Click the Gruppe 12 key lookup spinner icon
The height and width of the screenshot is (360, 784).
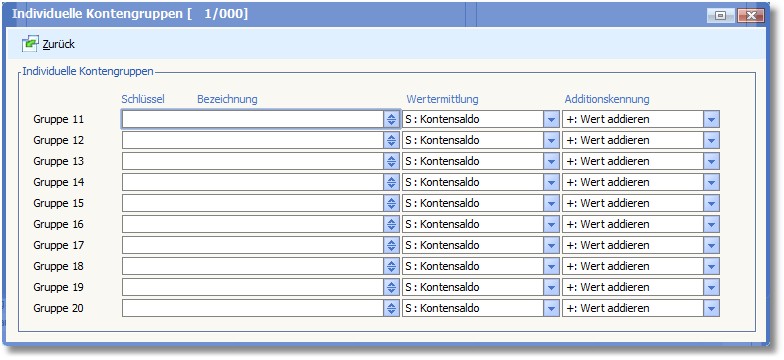coord(392,140)
